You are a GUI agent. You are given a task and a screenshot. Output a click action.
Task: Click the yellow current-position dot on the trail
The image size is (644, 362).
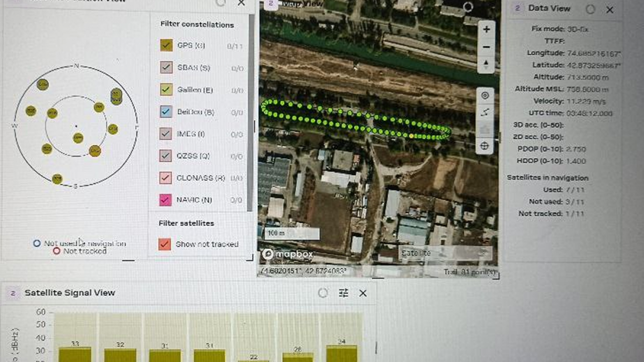[412, 136]
